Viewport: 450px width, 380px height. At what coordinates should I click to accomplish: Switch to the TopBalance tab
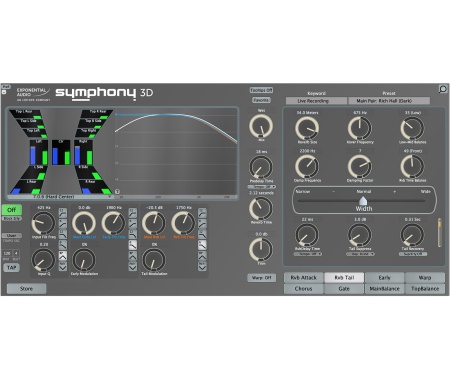click(425, 289)
